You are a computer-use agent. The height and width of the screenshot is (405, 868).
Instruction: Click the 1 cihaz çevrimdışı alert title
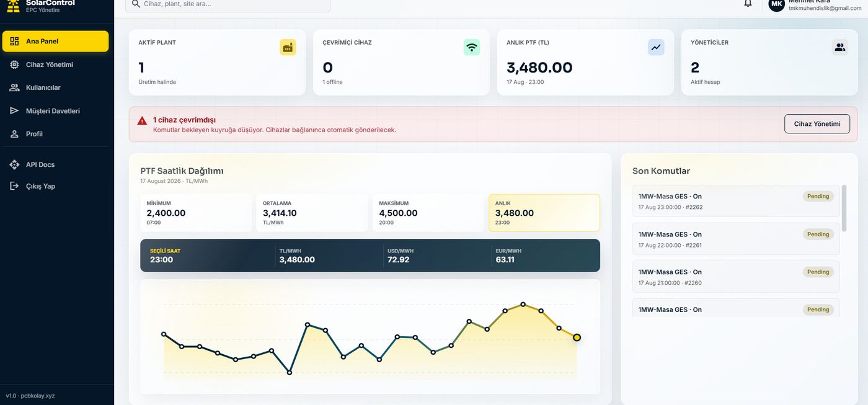click(184, 120)
